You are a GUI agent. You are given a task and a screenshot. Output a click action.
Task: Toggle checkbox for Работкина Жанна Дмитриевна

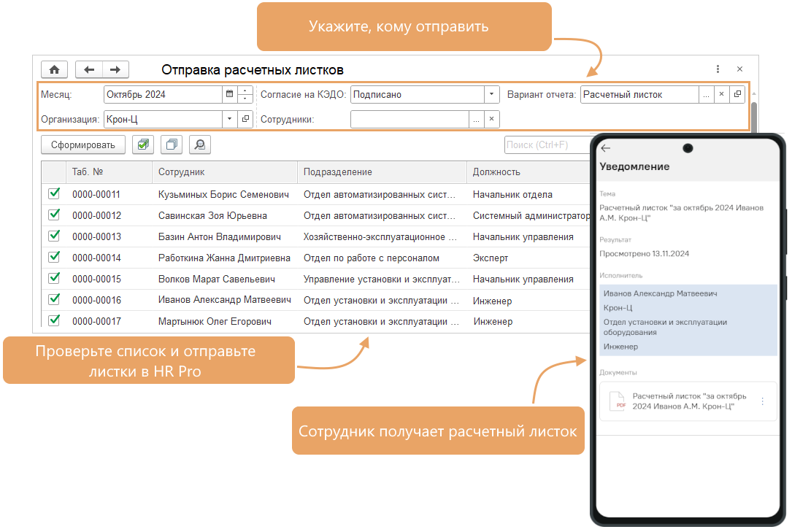tap(54, 258)
